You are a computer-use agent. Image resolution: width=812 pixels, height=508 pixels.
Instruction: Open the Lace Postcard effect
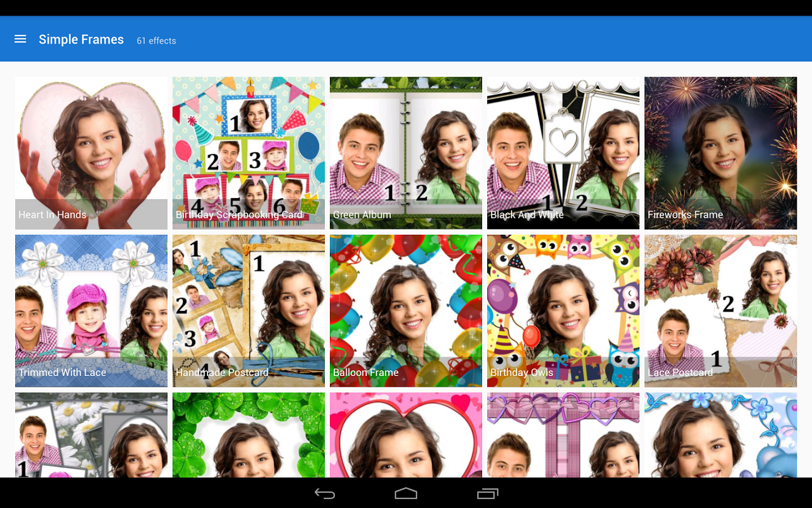coord(720,310)
